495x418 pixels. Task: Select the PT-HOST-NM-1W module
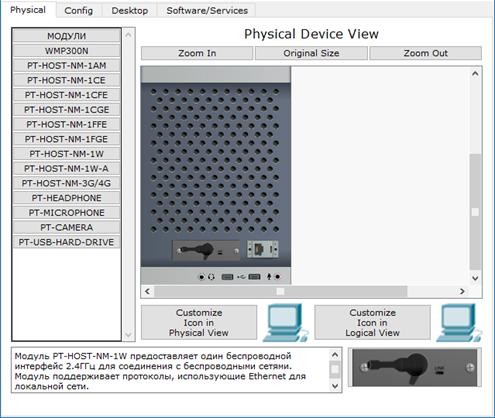click(x=67, y=154)
